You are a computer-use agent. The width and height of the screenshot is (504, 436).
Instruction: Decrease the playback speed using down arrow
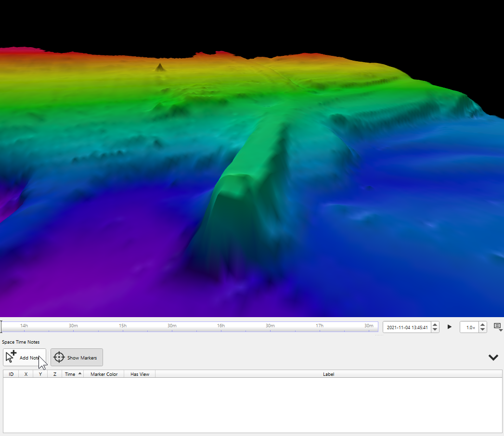pos(482,330)
